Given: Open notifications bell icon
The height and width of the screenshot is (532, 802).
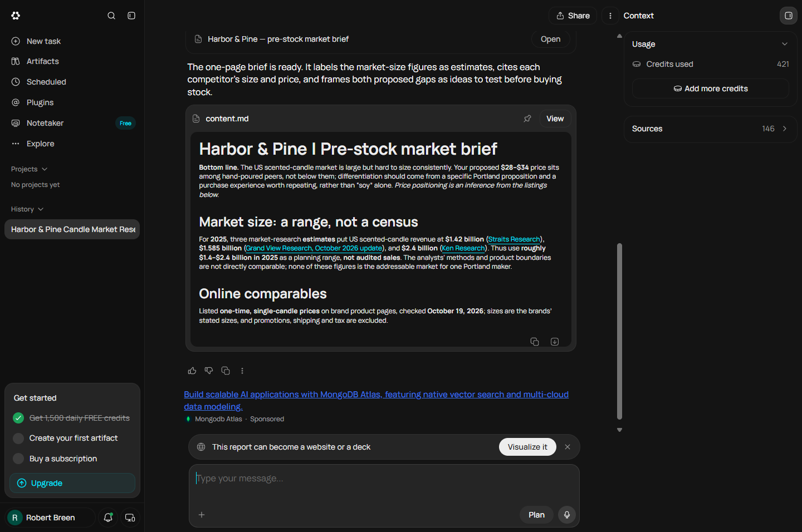Looking at the screenshot, I should (x=109, y=518).
